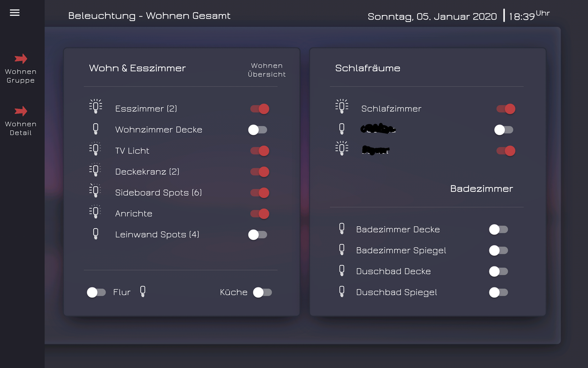Screen dimensions: 588x368
Task: Click the Küche label
Action: [234, 292]
